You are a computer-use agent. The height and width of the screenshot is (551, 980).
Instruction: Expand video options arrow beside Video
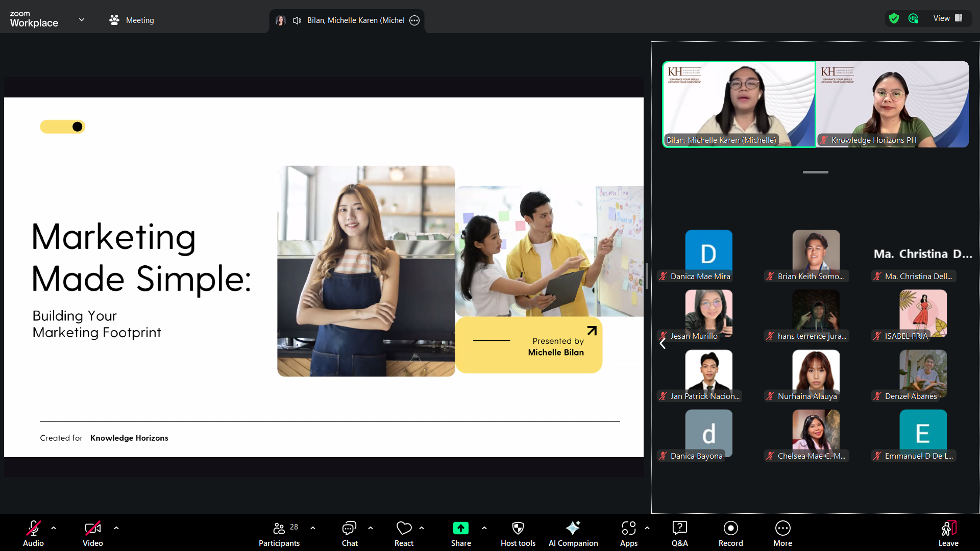[116, 528]
